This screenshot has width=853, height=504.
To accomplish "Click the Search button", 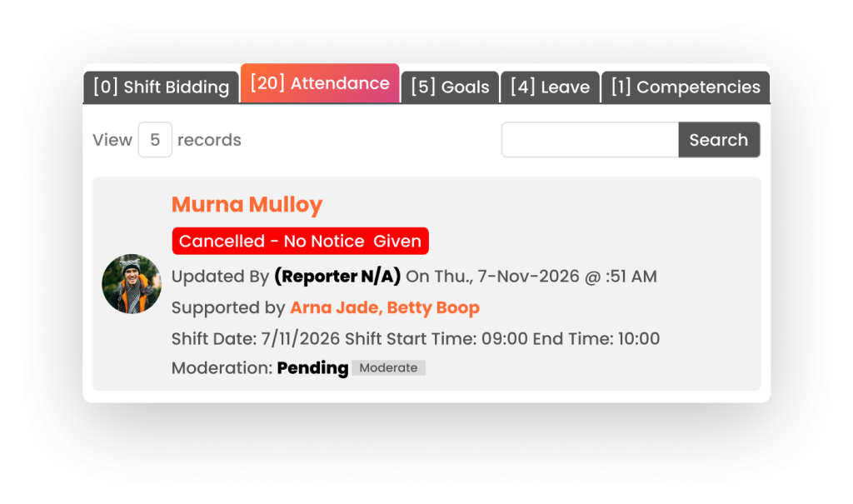I will [x=719, y=139].
